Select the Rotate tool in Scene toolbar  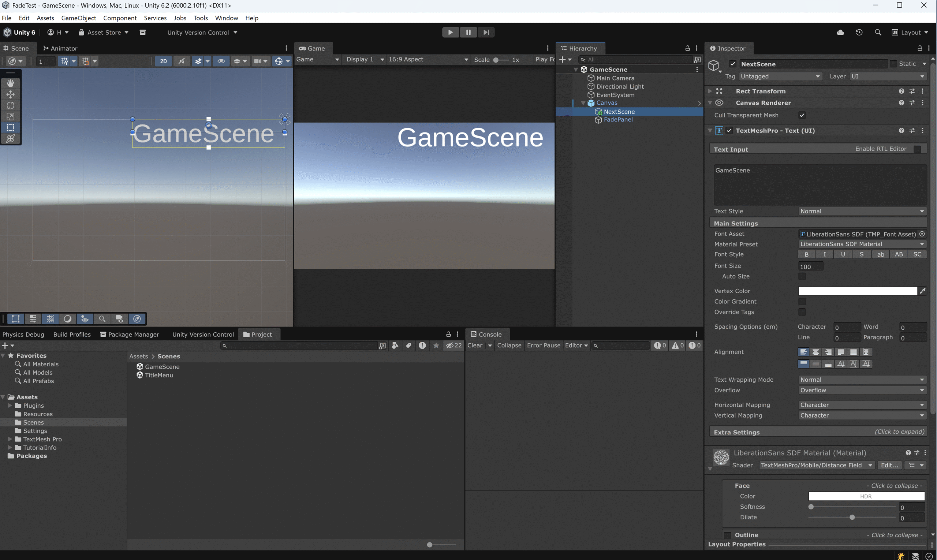11,105
